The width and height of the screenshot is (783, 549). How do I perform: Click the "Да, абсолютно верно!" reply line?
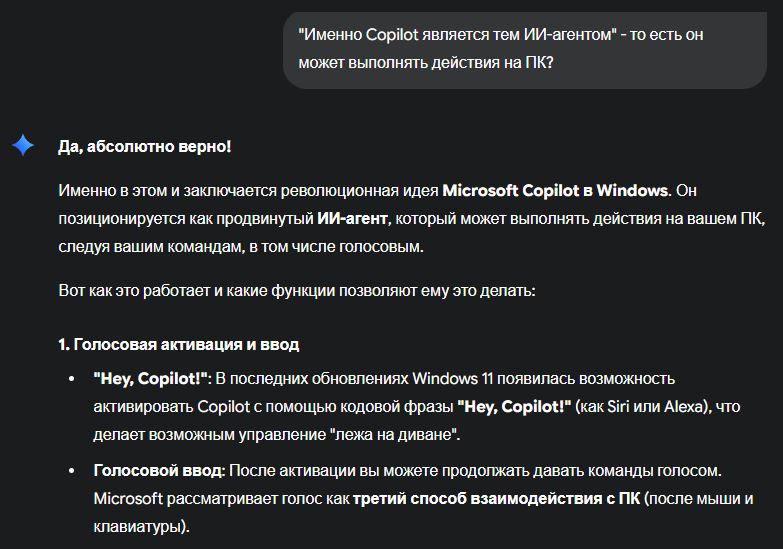144,147
